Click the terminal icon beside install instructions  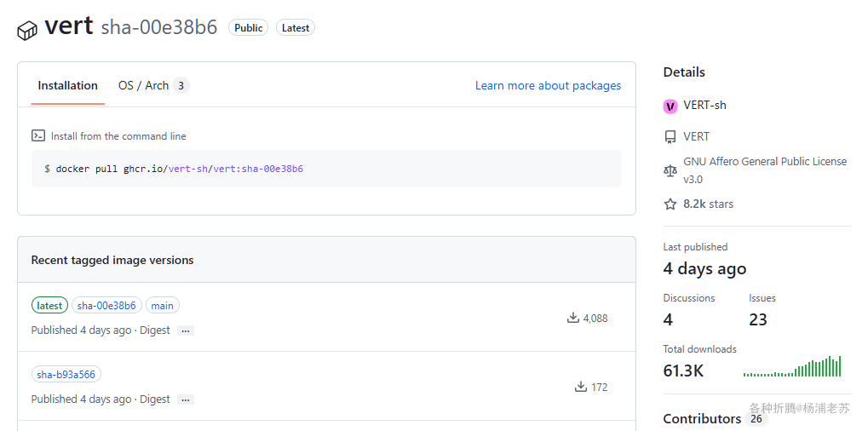click(38, 135)
